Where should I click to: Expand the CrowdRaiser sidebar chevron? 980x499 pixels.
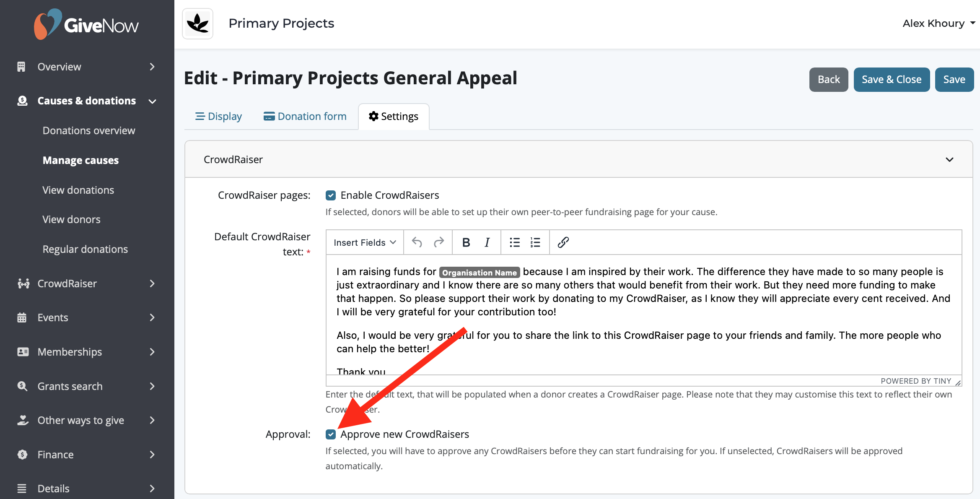tap(152, 284)
